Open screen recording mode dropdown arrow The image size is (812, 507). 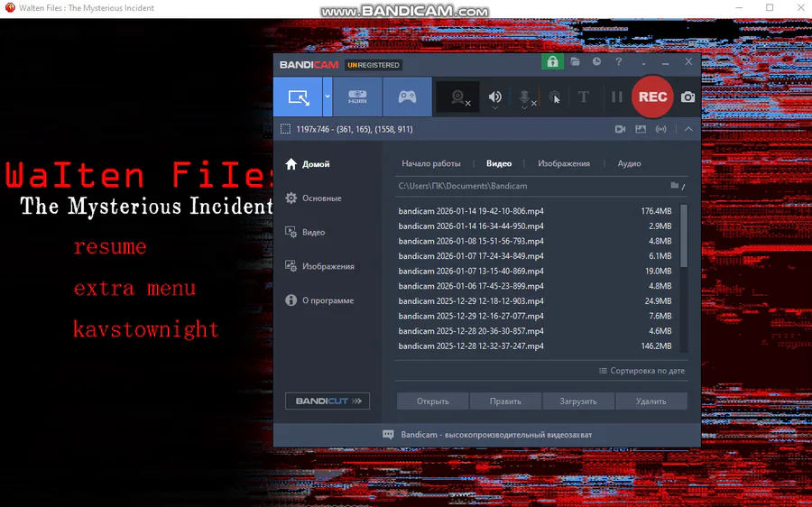[328, 97]
